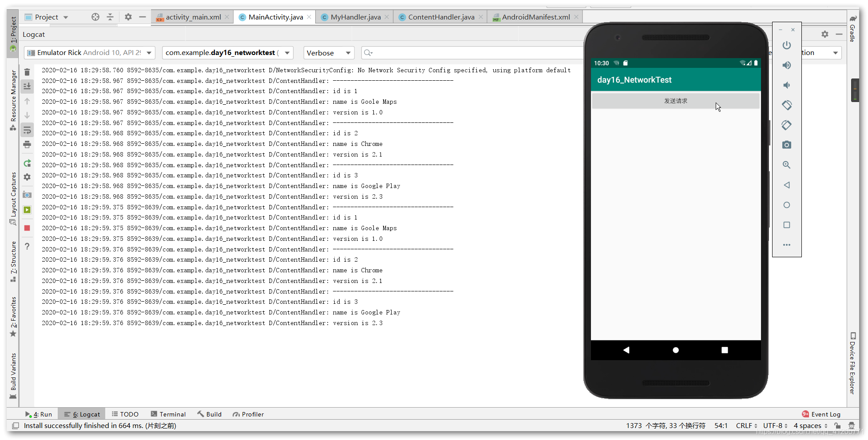Viewport: 868px width, 440px height.
Task: Open Resource Manager side tab
Action: coord(13,100)
